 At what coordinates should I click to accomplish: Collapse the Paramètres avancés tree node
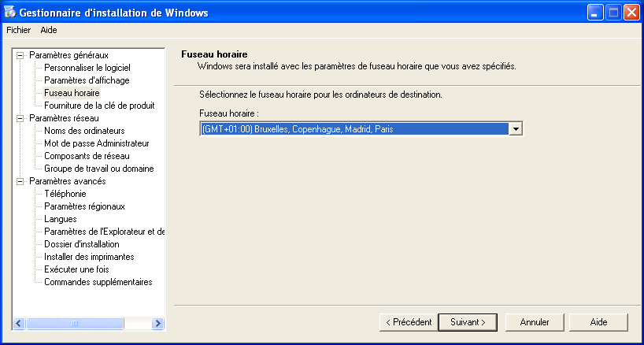coord(20,181)
